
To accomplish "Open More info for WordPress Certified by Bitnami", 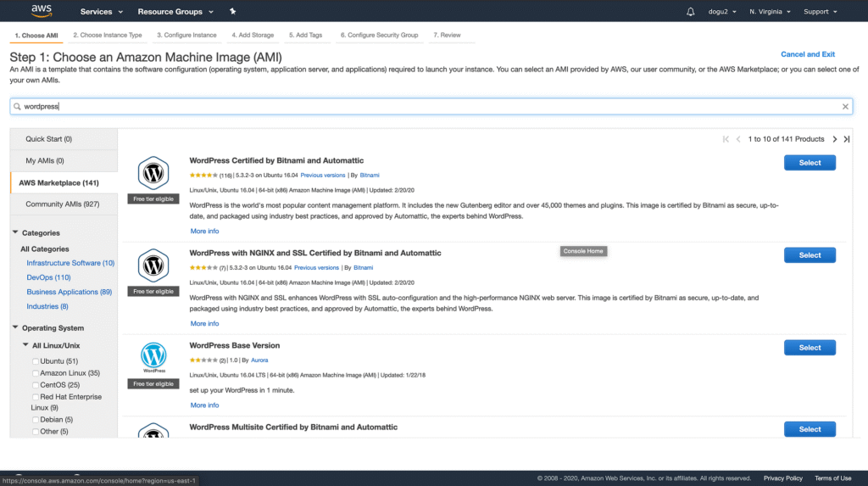I will [204, 231].
